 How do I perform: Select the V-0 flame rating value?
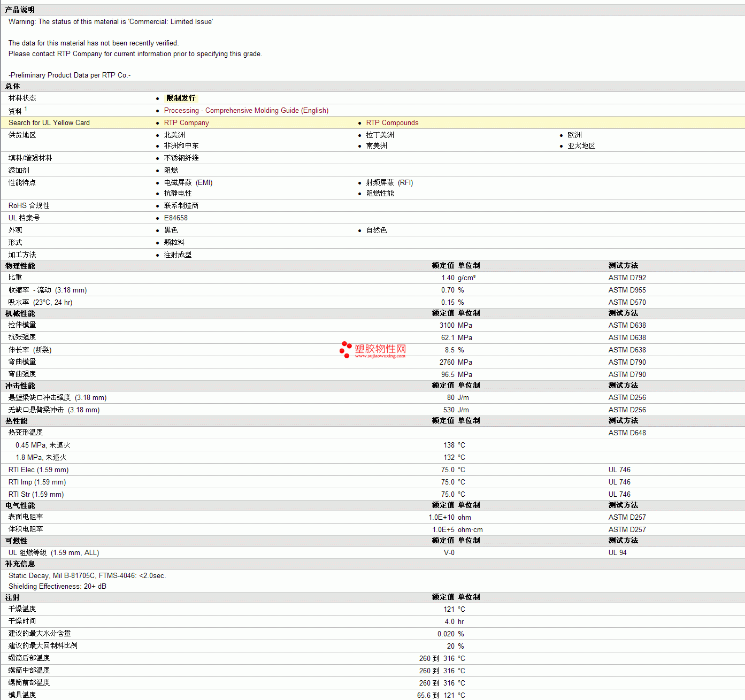tap(449, 553)
